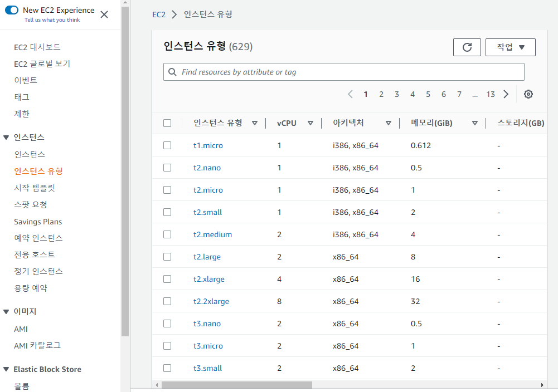Open 시작 템플릿 in sidebar

pos(35,188)
